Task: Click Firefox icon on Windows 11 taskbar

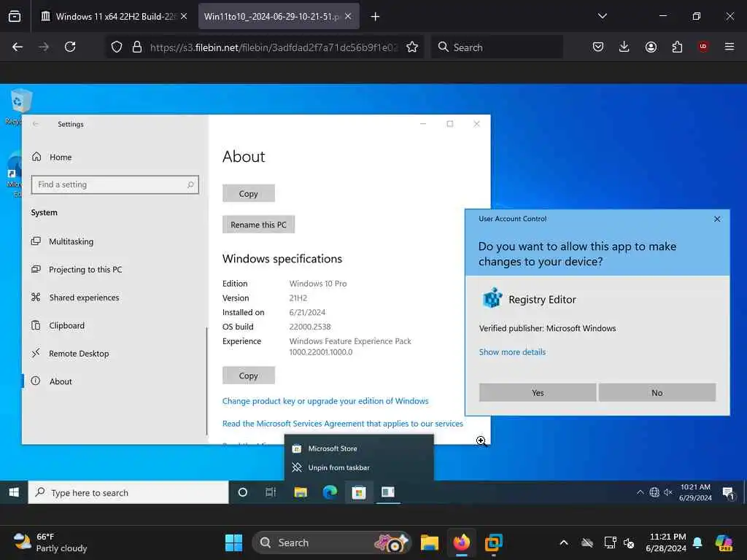Action: 461,542
